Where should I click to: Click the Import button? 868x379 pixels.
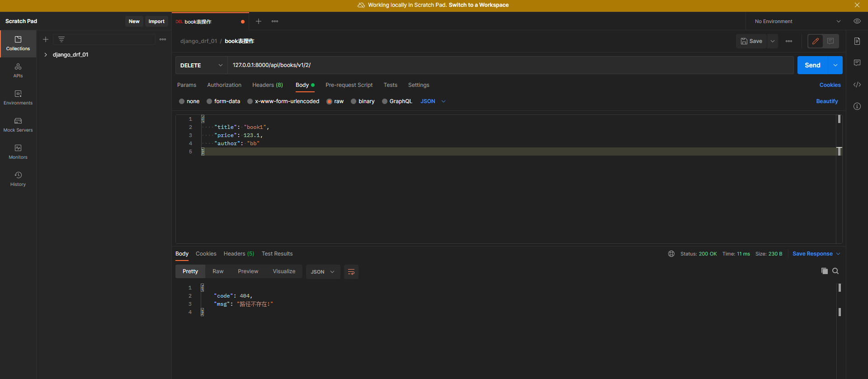156,21
